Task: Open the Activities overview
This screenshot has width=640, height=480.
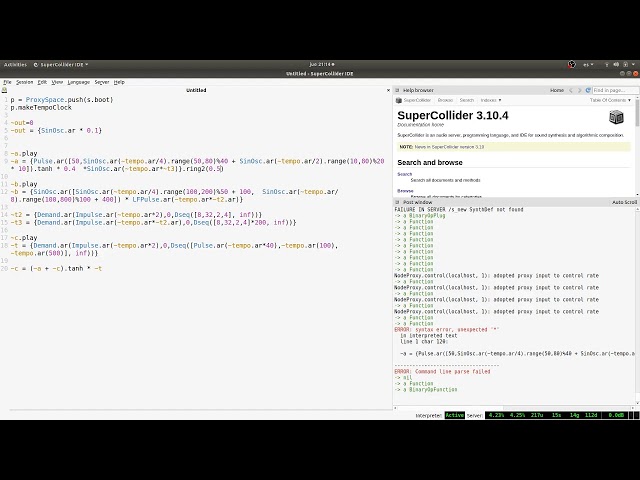Action: (15, 64)
